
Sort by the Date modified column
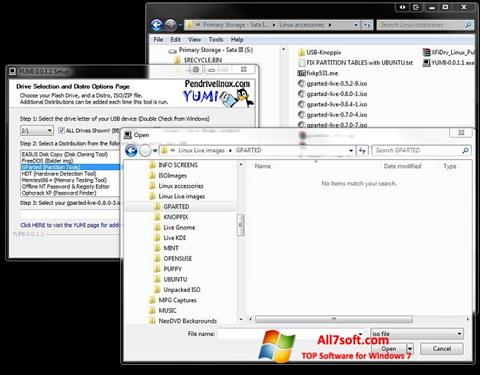(402, 166)
